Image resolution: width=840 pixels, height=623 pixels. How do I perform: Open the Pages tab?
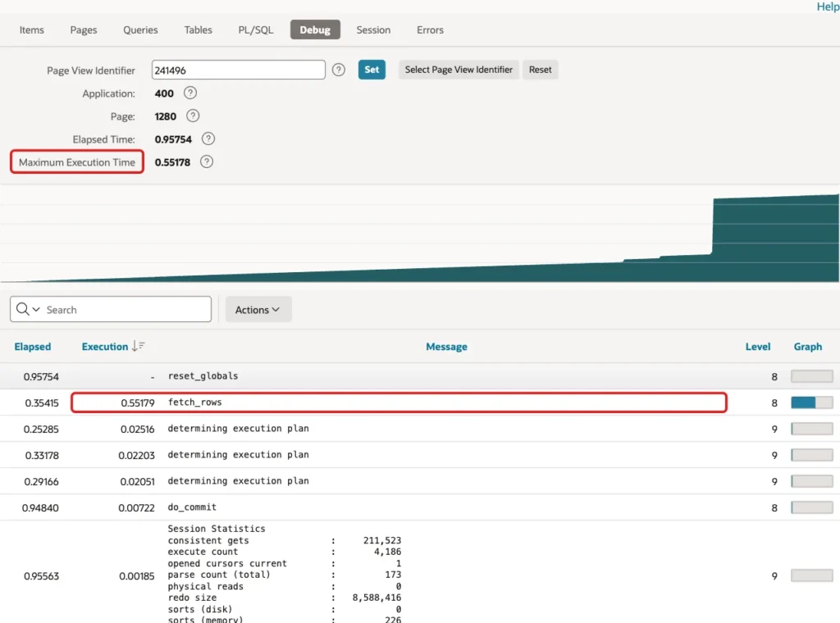click(x=84, y=30)
